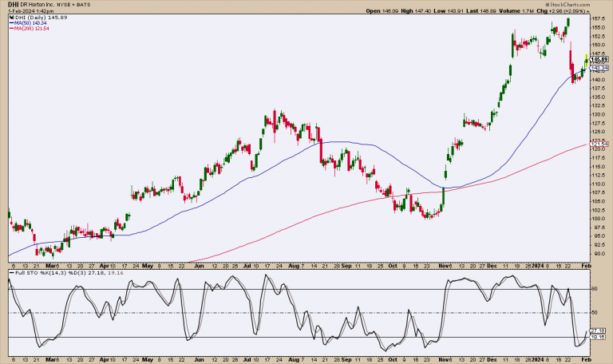Click the 92.5 price axis label
The height and width of the screenshot is (364, 613).
[598, 245]
